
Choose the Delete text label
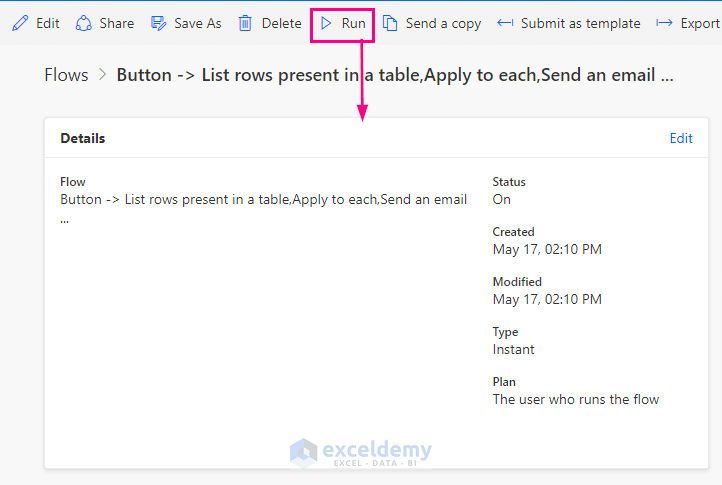281,23
